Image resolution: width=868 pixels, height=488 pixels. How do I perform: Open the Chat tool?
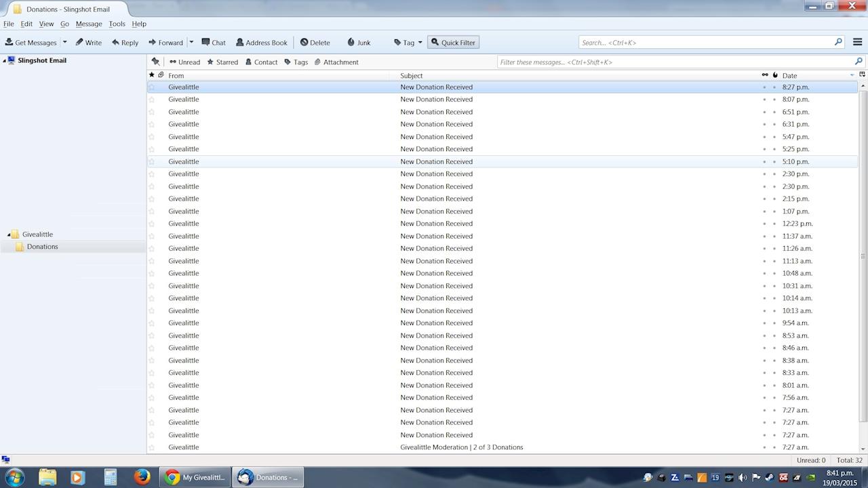[x=213, y=42]
